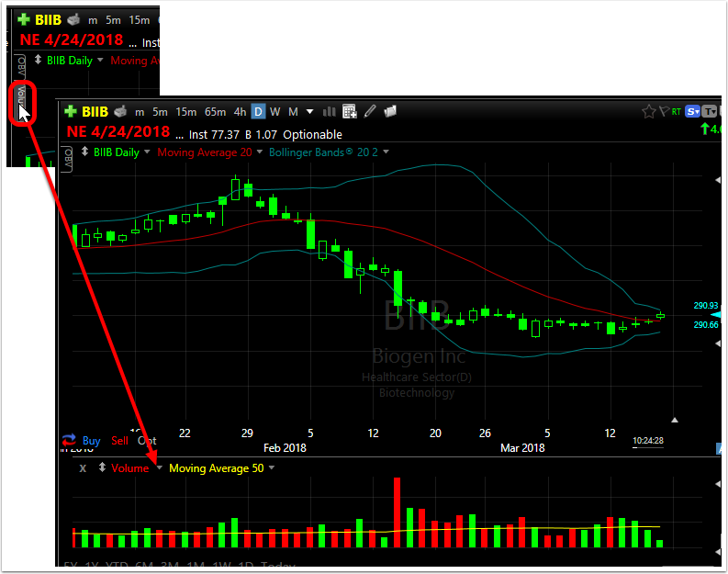The width and height of the screenshot is (728, 574).
Task: Click the up-down arrows icon in the inset window
Action: [x=38, y=60]
